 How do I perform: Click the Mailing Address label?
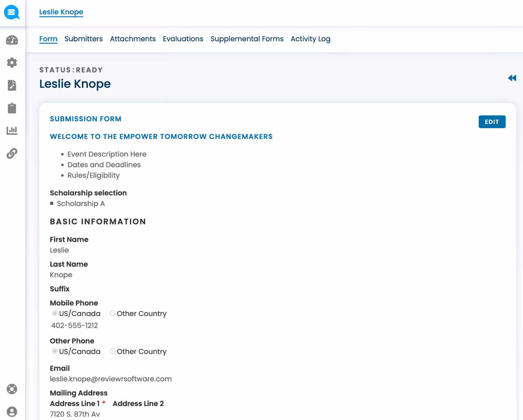[x=78, y=393]
